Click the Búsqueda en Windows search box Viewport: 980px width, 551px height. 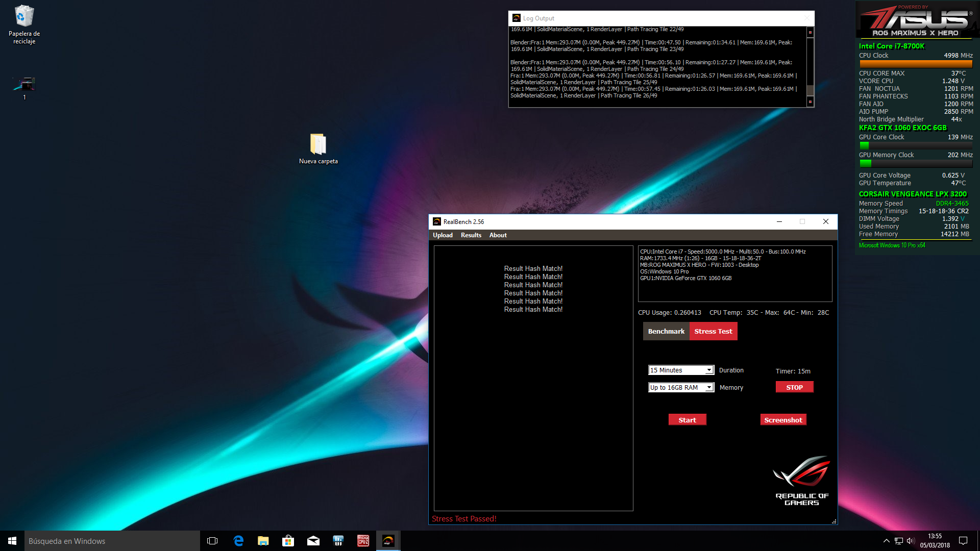[x=112, y=541]
